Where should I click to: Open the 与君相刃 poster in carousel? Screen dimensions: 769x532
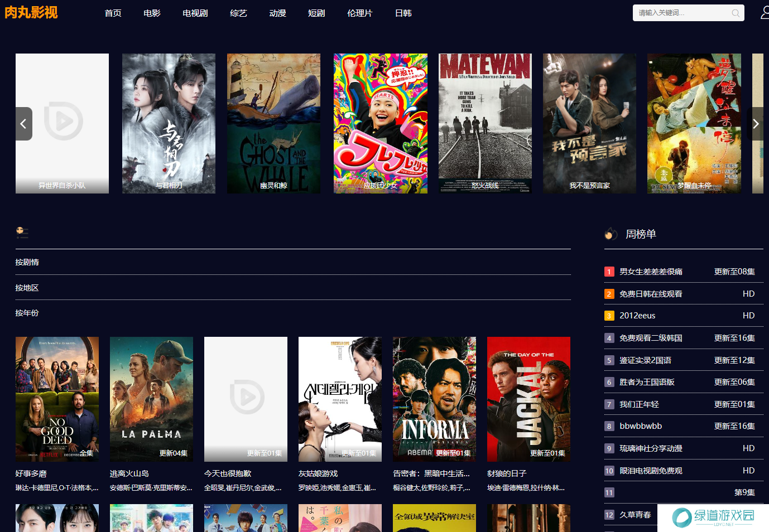pyautogui.click(x=169, y=123)
